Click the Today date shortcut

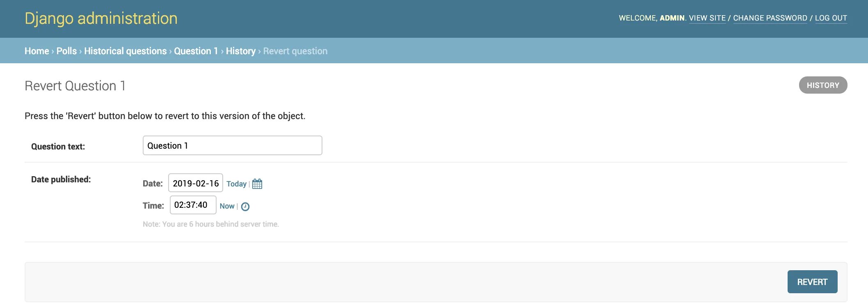(x=236, y=184)
